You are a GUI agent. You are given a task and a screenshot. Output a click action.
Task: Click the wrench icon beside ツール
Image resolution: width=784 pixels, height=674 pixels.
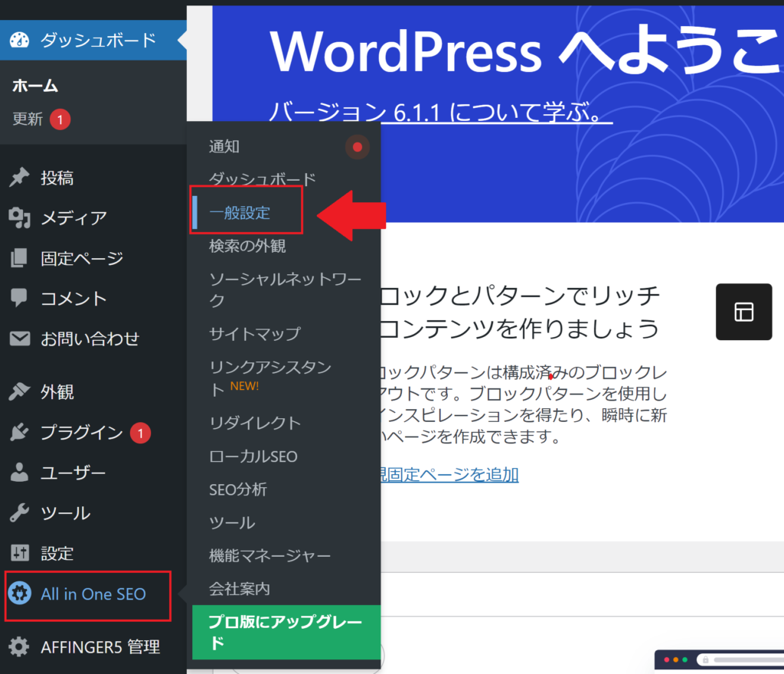19,513
